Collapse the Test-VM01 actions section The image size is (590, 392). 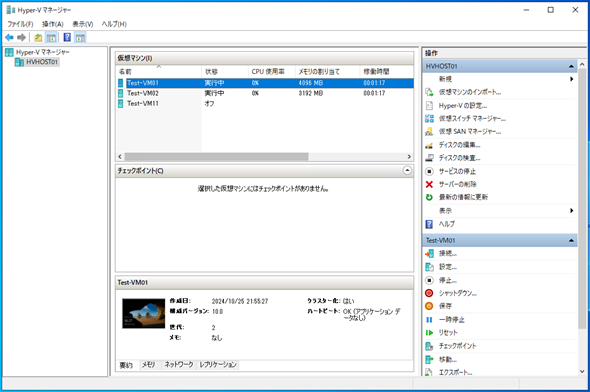[571, 240]
